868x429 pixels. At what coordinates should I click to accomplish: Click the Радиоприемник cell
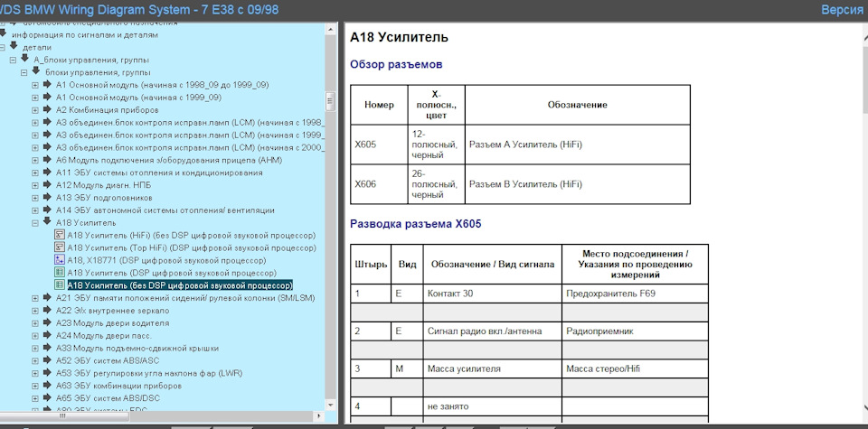635,331
